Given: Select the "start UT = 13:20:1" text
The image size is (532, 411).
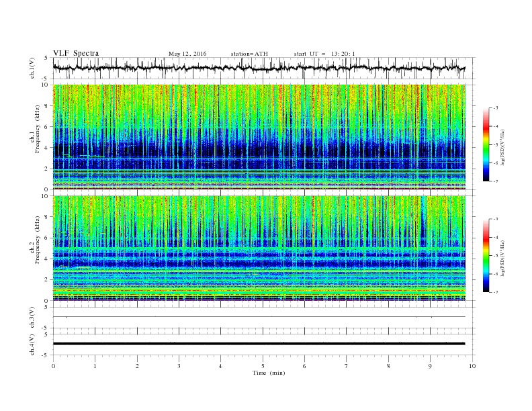Looking at the screenshot, I should 324,54.
